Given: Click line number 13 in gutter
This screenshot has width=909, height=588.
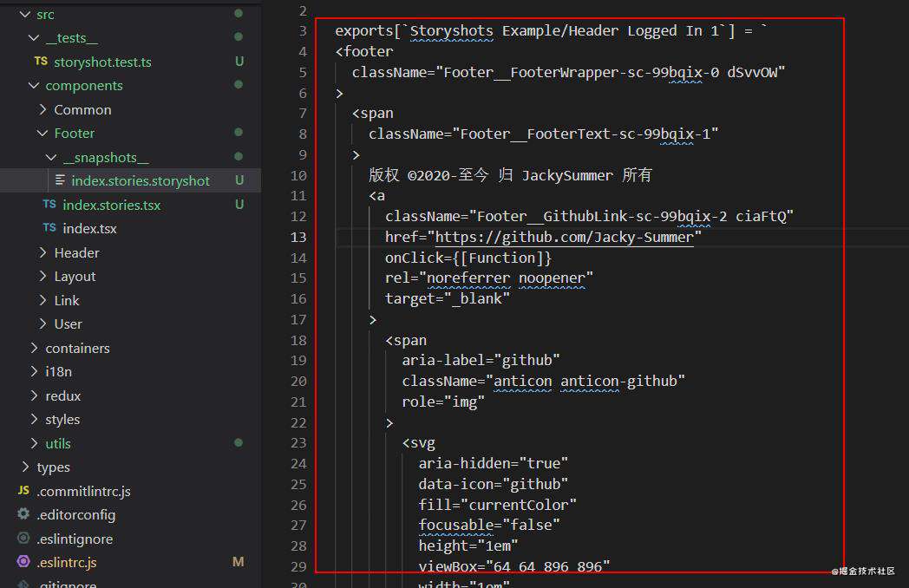Looking at the screenshot, I should click(298, 237).
